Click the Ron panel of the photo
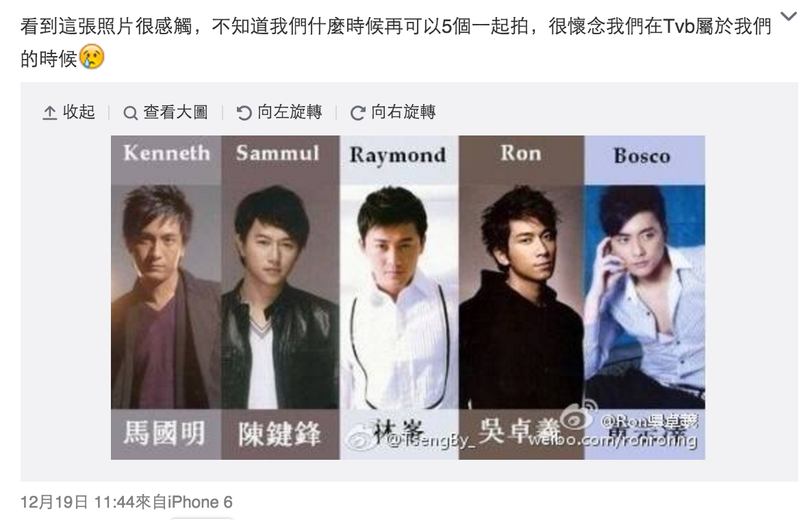 pyautogui.click(x=522, y=298)
